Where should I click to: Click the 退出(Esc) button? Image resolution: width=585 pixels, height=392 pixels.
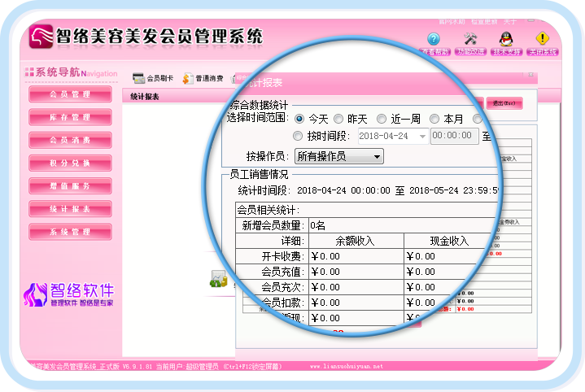click(504, 103)
